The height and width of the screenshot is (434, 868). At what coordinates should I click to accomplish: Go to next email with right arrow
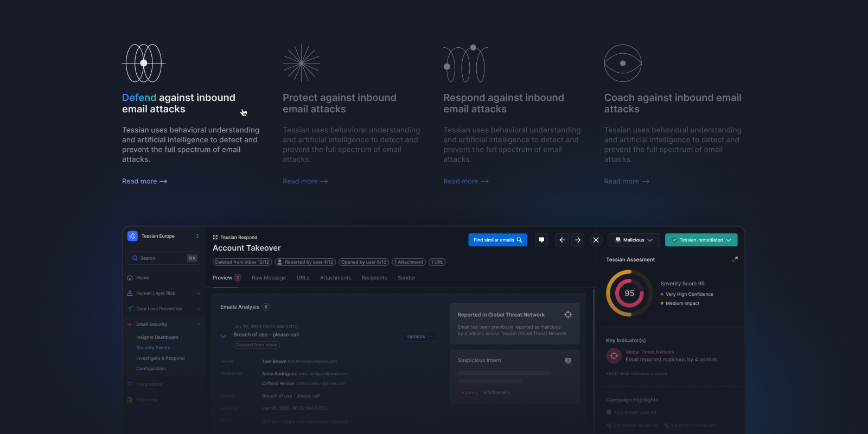click(578, 240)
